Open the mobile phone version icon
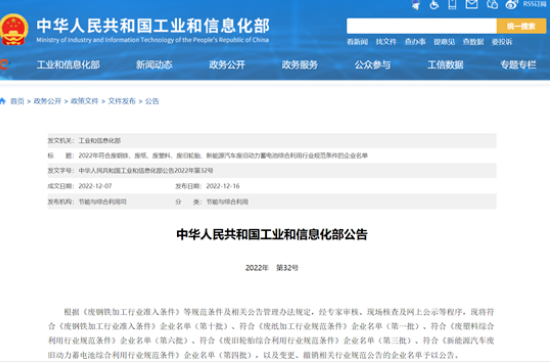Screen dimensions: 550x363 point(452,5)
